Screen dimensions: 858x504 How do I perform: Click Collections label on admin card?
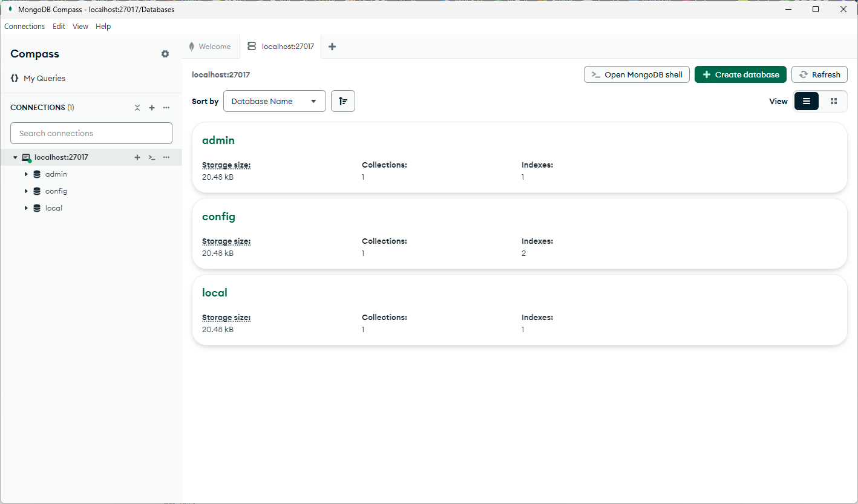(384, 165)
